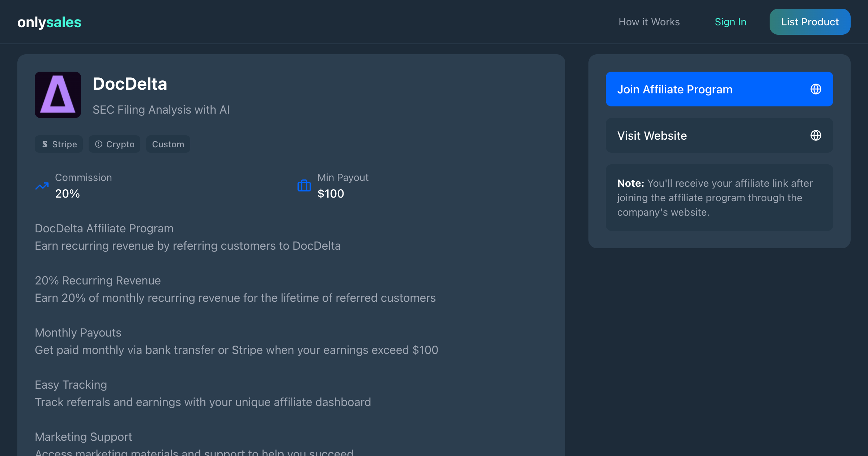868x456 pixels.
Task: Click the globe icon in Join Affiliate Program
Action: pyautogui.click(x=816, y=89)
